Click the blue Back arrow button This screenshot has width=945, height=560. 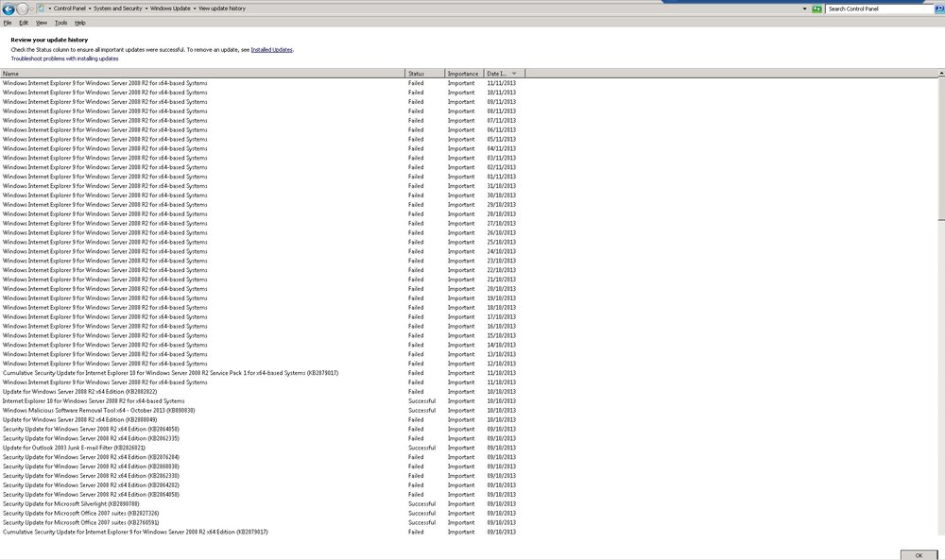[9, 8]
